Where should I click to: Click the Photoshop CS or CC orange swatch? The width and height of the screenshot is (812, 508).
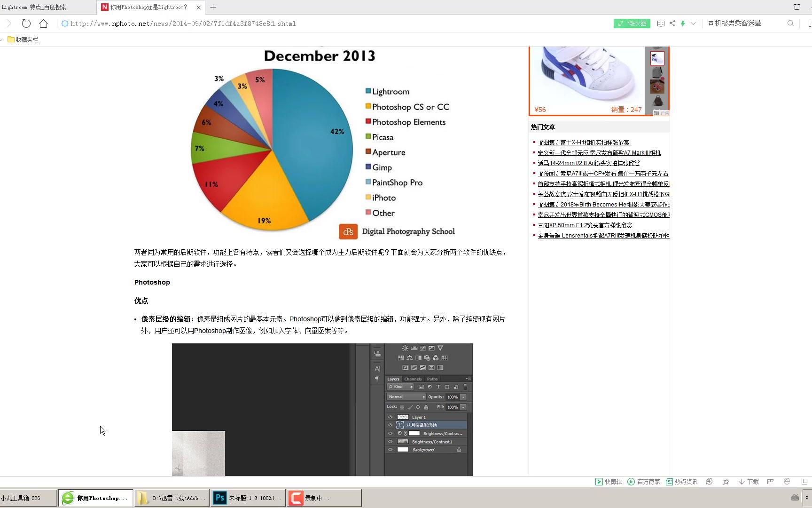click(368, 106)
